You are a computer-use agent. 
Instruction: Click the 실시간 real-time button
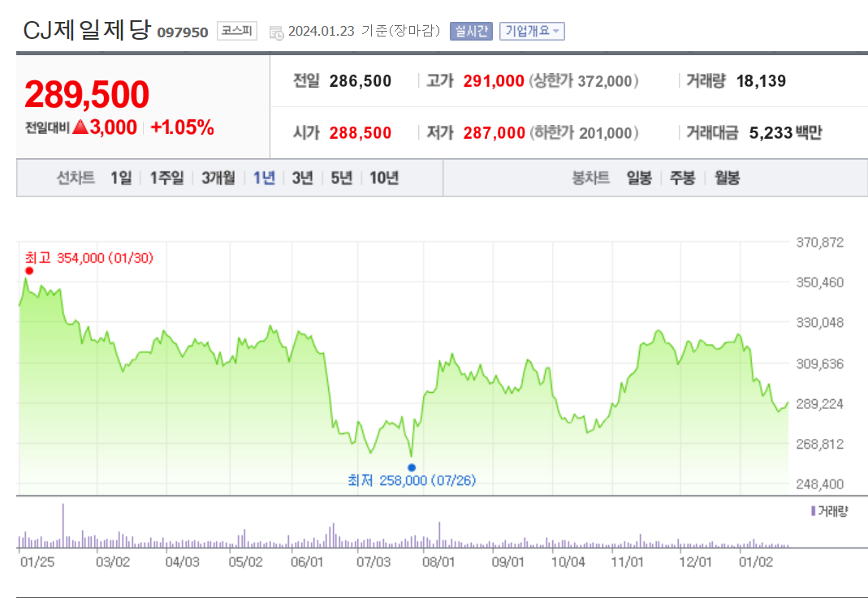(x=471, y=31)
